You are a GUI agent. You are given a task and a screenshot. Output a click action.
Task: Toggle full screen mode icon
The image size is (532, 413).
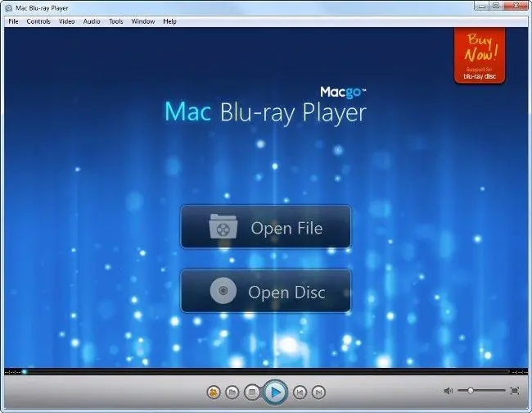515,391
